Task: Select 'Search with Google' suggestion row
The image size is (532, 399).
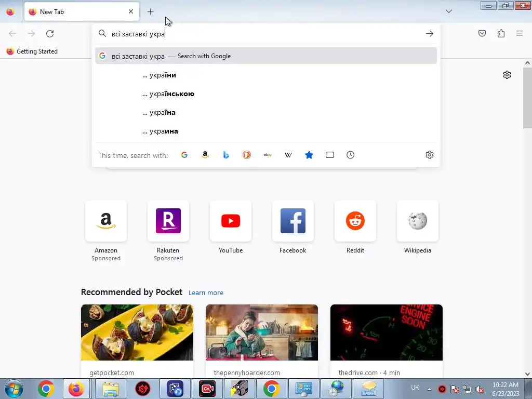Action: [x=266, y=56]
